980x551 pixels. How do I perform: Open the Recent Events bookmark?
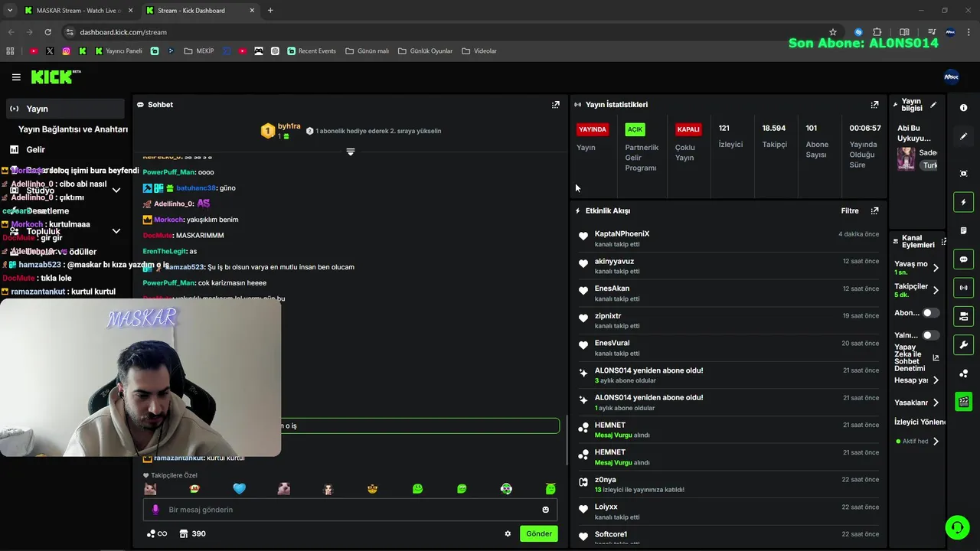click(312, 51)
